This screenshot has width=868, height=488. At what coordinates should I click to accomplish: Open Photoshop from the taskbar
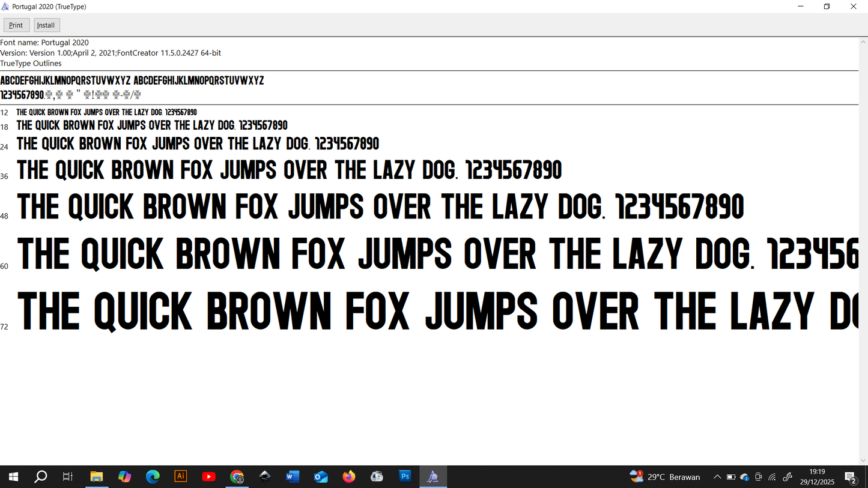tap(405, 477)
